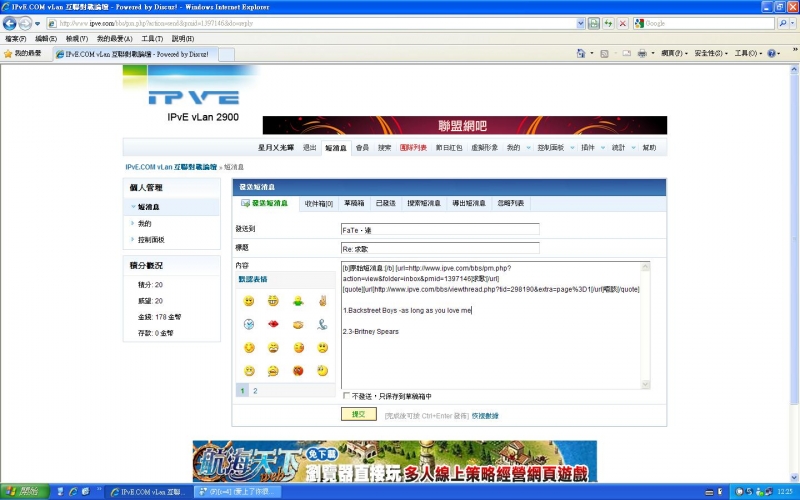Click the 退出 logout link
The image size is (800, 500).
(309, 147)
